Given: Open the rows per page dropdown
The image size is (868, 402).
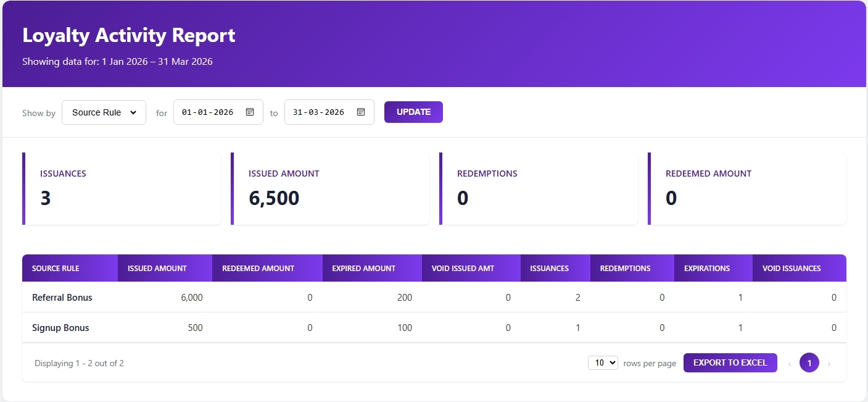Looking at the screenshot, I should pyautogui.click(x=602, y=362).
